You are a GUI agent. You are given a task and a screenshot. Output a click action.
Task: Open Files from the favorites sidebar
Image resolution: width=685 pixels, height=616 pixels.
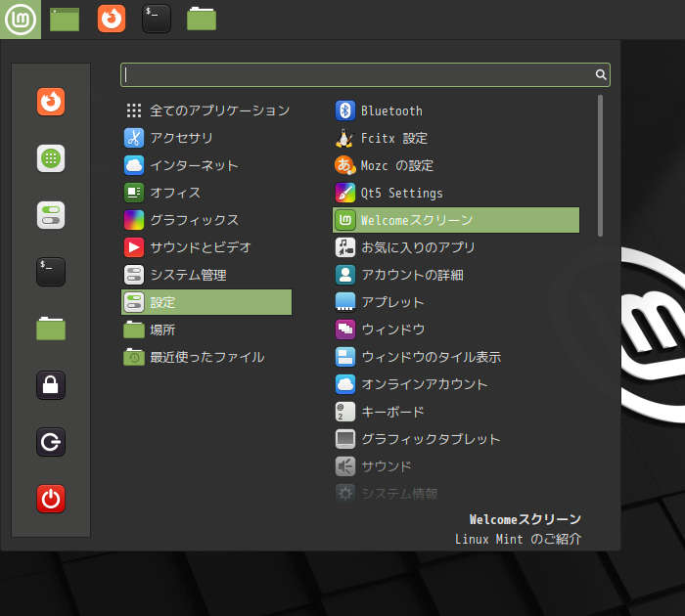click(x=51, y=329)
